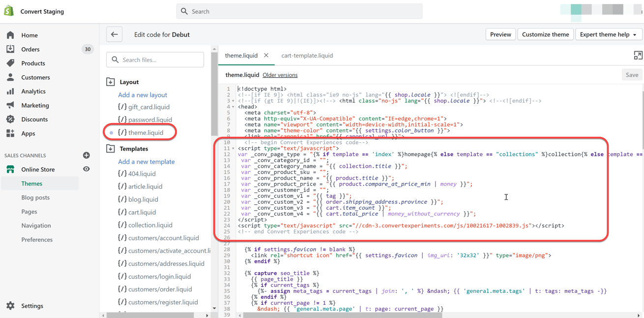The image size is (644, 318).
Task: Select Blog posts under Online Store
Action: tap(36, 196)
